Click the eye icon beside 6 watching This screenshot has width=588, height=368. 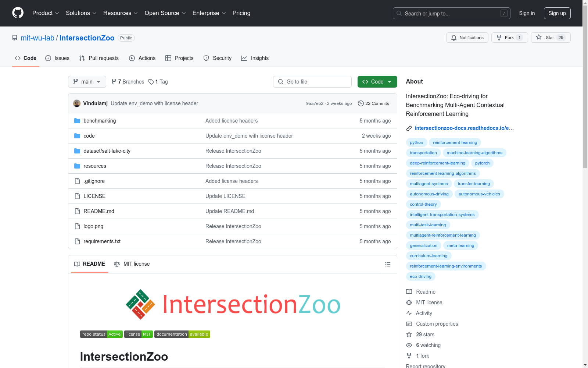pos(409,345)
